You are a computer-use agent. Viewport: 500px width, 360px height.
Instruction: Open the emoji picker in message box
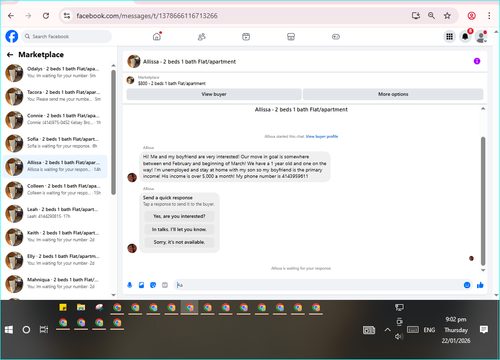pyautogui.click(x=467, y=285)
